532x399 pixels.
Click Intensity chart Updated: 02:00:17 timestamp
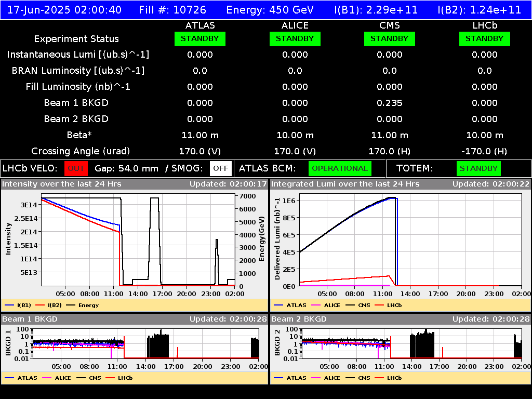pos(228,184)
